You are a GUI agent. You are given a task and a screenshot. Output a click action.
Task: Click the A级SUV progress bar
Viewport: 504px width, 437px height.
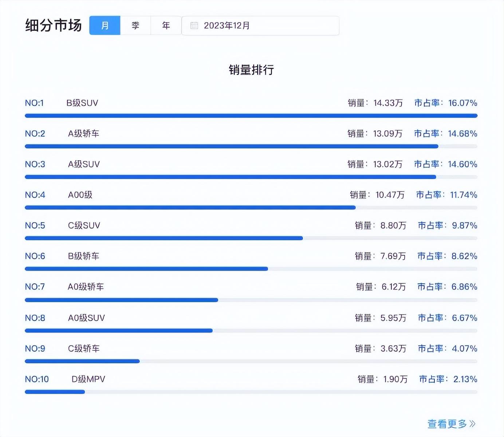(251, 177)
